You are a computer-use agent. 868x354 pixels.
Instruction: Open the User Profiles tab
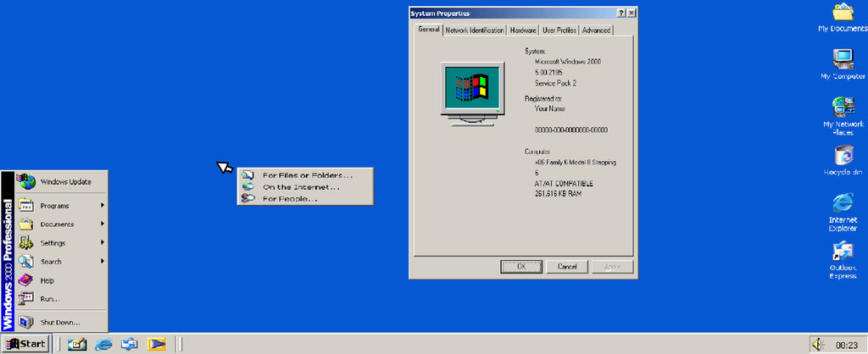tap(559, 30)
